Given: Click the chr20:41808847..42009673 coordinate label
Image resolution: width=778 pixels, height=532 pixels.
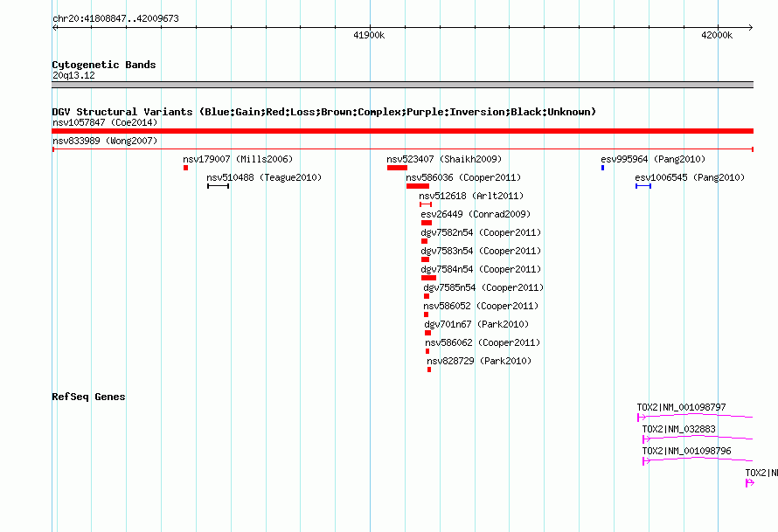Looking at the screenshot, I should pos(115,18).
